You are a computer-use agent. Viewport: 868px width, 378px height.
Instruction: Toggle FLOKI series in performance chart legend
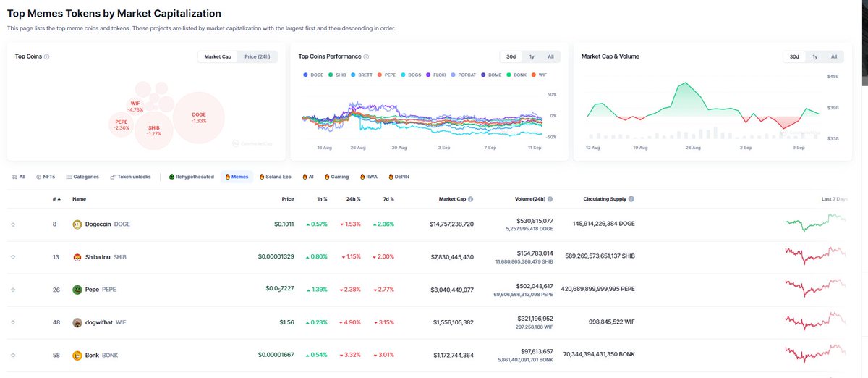coord(436,75)
